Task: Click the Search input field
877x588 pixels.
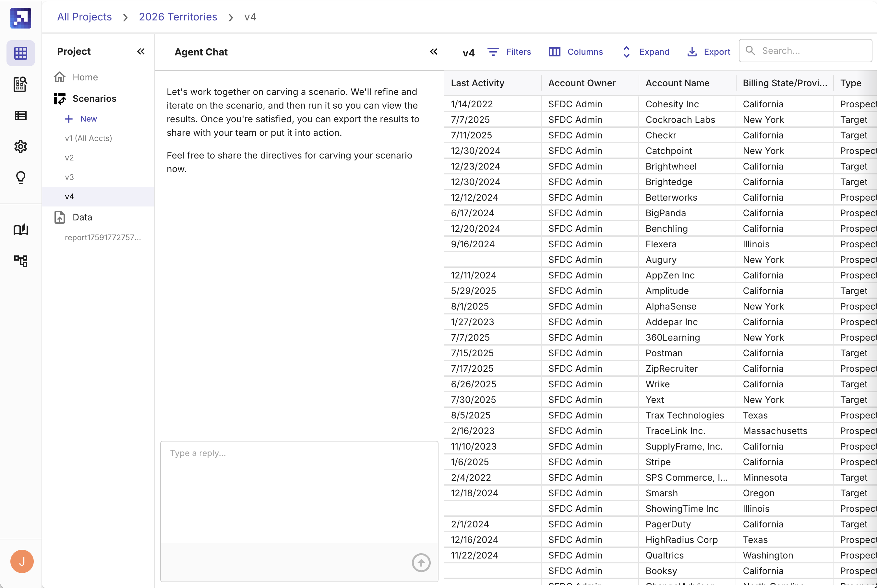Action: (810, 51)
